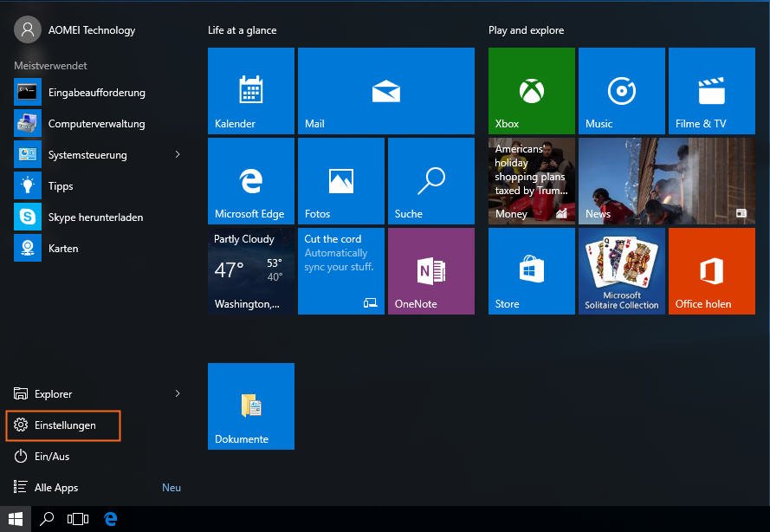Launch Microsoft Edge tile
Image resolution: width=770 pixels, height=532 pixels.
pos(250,181)
